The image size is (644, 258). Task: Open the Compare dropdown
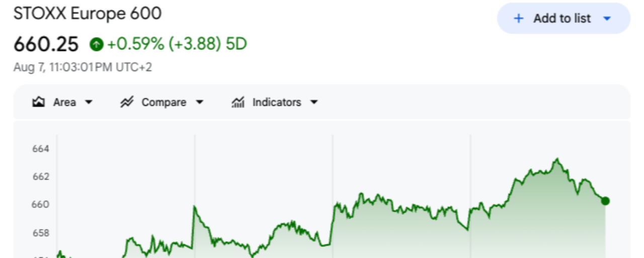162,102
